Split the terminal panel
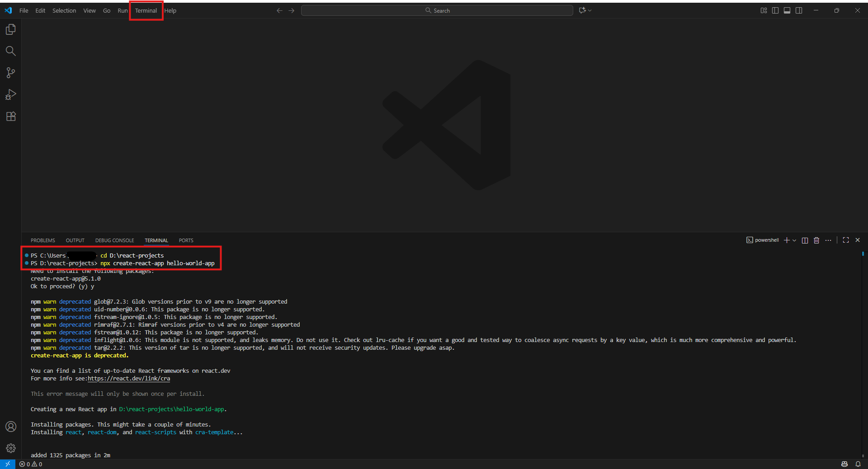The image size is (868, 469). click(x=805, y=240)
